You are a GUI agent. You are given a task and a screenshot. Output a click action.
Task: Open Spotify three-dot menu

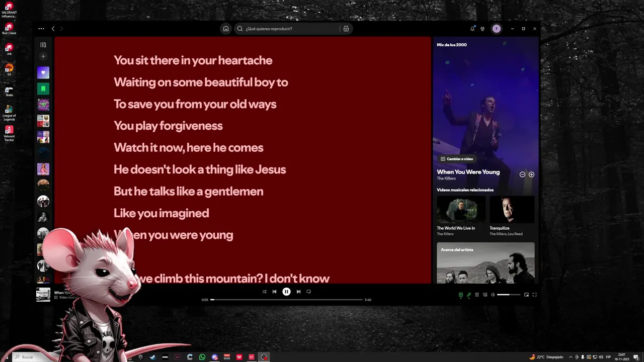click(x=41, y=29)
